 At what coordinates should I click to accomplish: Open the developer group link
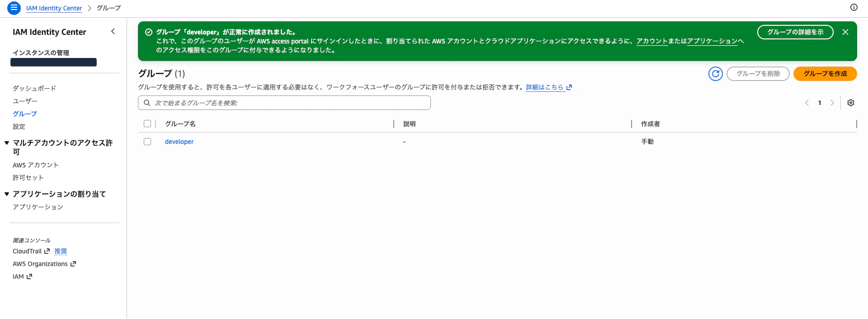[179, 142]
